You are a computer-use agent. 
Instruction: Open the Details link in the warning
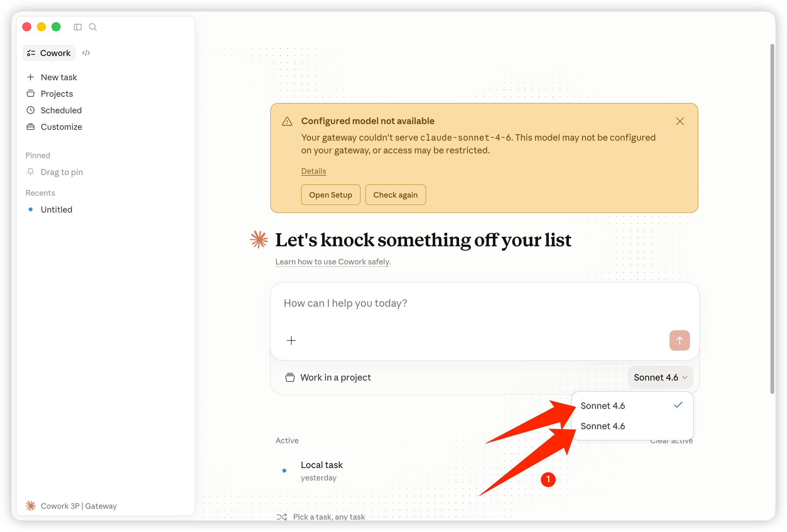314,171
